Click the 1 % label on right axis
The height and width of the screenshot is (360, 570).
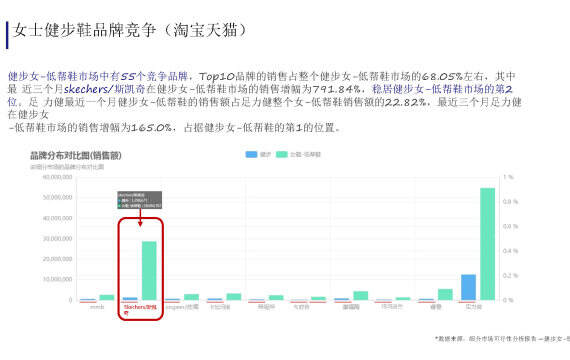pos(508,177)
